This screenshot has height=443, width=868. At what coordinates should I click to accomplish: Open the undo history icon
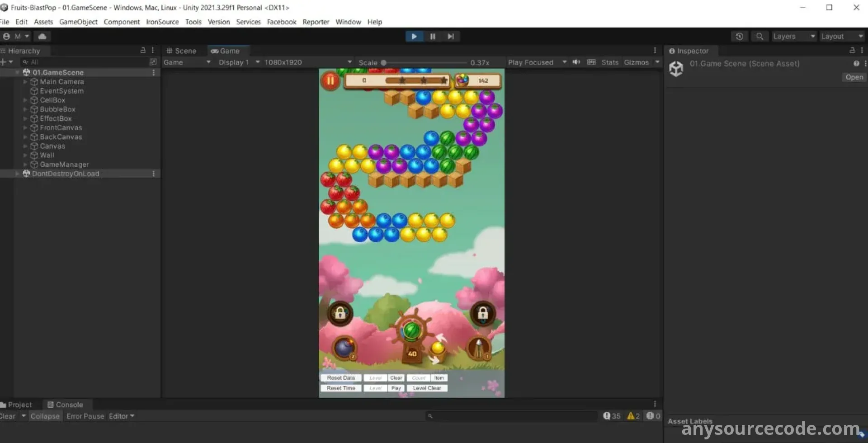[x=739, y=37]
